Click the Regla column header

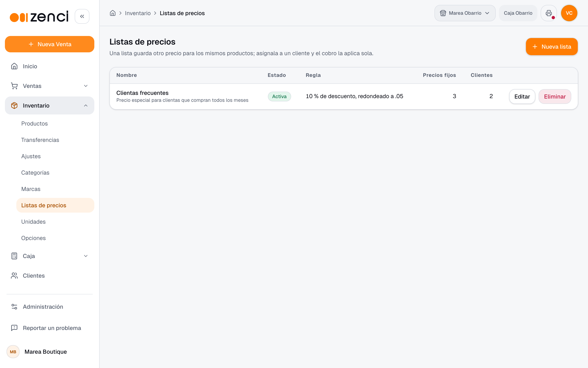pos(313,75)
